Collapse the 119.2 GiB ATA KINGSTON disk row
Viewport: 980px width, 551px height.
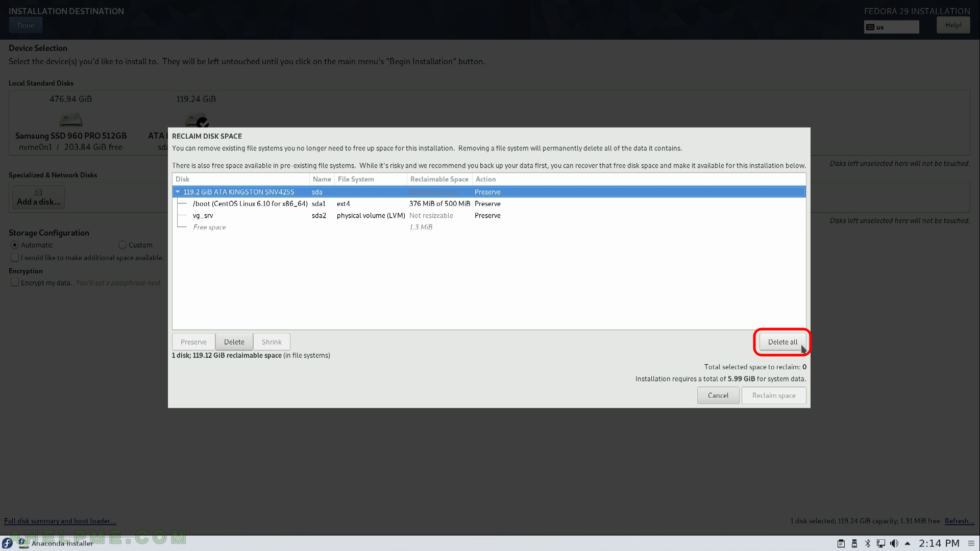tap(178, 192)
